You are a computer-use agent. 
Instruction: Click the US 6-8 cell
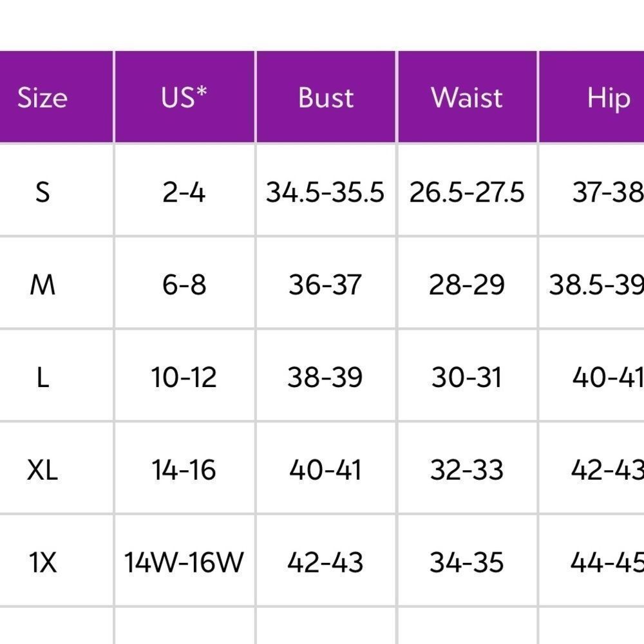pyautogui.click(x=184, y=284)
